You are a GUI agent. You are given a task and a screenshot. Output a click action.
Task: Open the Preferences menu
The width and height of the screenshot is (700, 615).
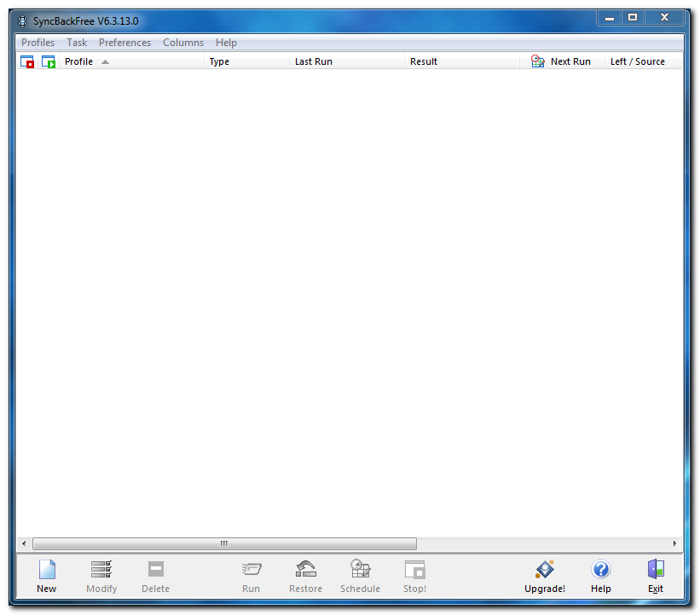(x=125, y=43)
